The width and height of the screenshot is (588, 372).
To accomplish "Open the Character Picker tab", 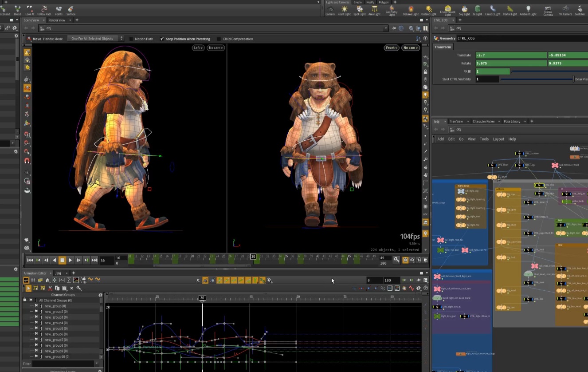I will (483, 121).
